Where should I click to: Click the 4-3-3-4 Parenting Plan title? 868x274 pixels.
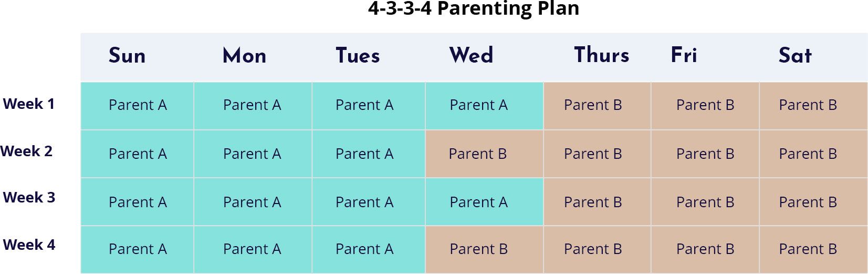pyautogui.click(x=474, y=9)
